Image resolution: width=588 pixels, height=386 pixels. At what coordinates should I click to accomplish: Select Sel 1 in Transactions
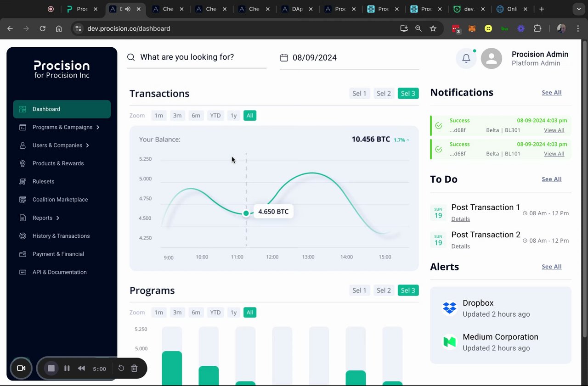359,94
